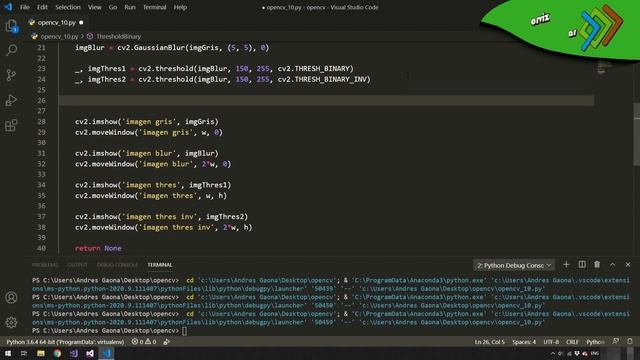The height and width of the screenshot is (360, 640).
Task: Open File Explorer from the taskbar
Action: click(x=41, y=353)
